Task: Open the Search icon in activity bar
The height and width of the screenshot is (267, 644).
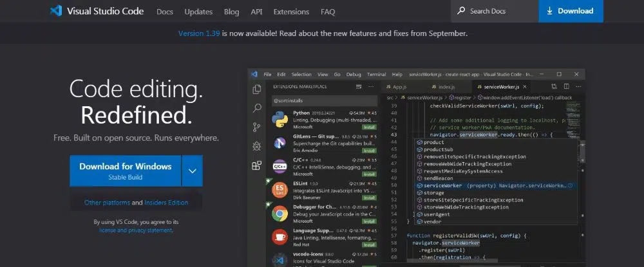Action: click(257, 108)
